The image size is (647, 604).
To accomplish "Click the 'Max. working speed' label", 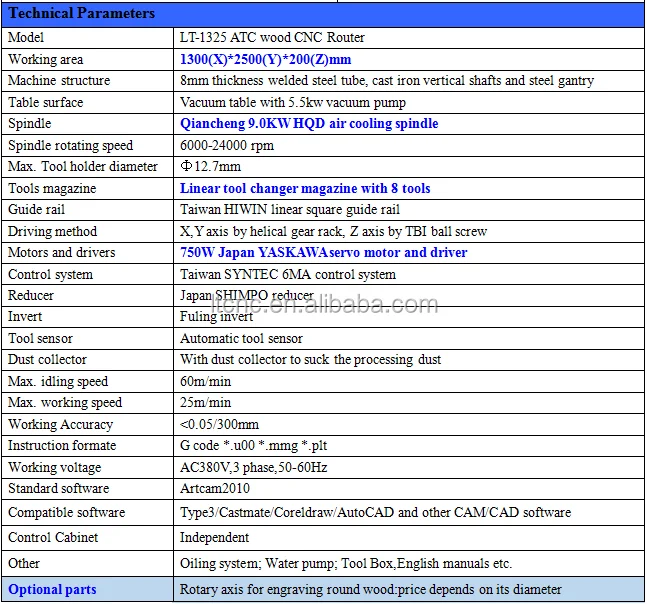I will (x=65, y=403).
